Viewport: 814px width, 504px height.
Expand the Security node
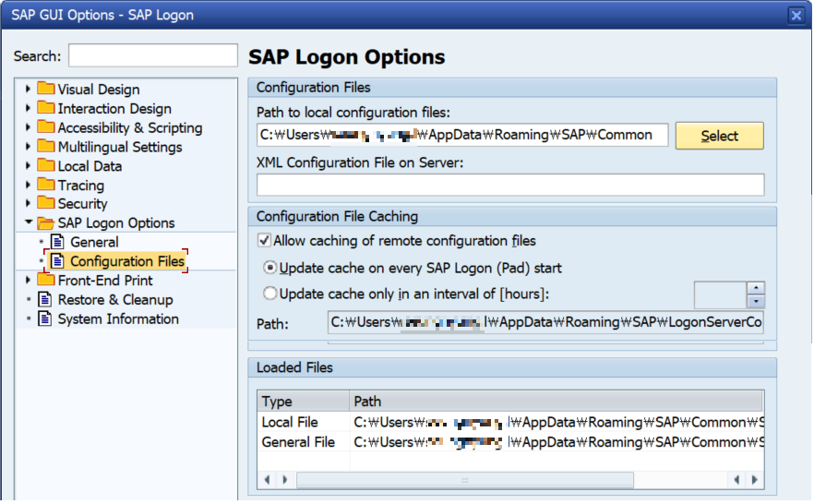click(x=28, y=203)
